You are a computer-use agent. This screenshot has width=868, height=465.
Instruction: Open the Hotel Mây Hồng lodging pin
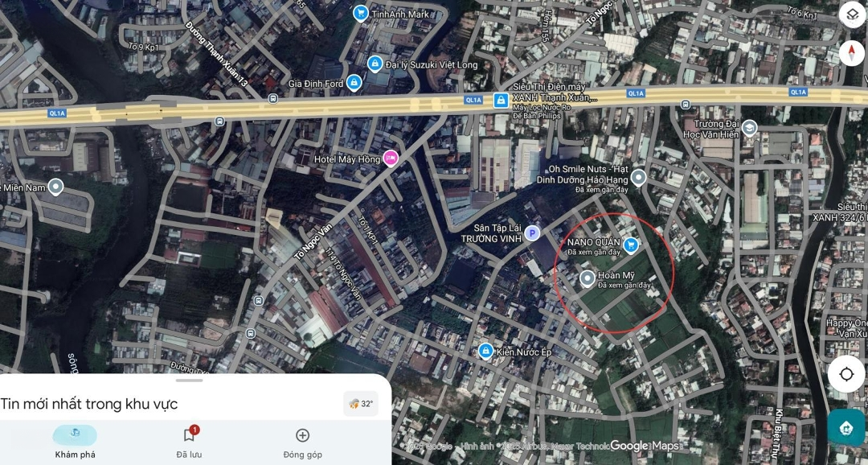pyautogui.click(x=391, y=158)
